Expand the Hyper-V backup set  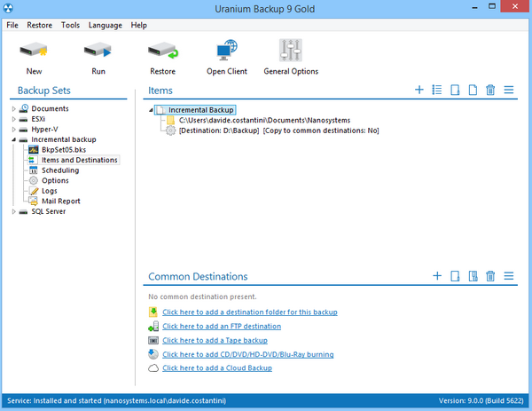(x=14, y=130)
